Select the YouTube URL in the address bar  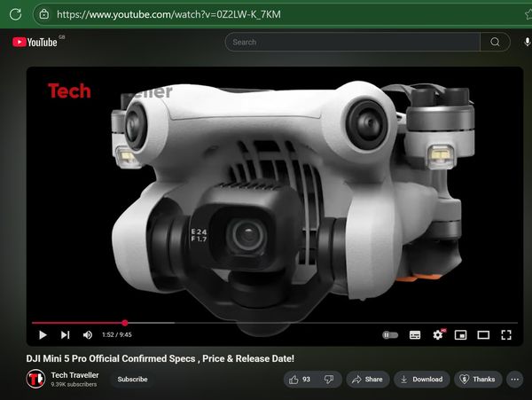click(x=168, y=14)
